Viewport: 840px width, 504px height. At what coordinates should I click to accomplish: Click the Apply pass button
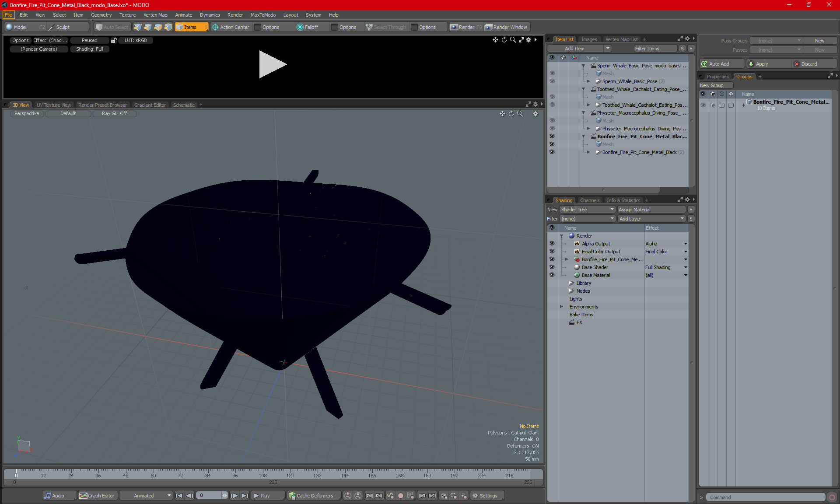coord(769,64)
